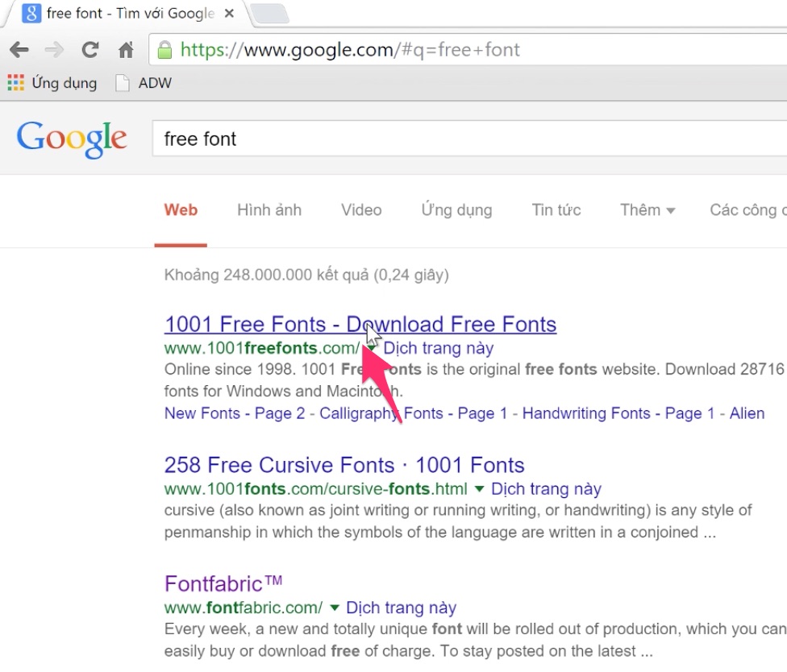
Task: Click the green SSL padlock icon
Action: [x=164, y=51]
